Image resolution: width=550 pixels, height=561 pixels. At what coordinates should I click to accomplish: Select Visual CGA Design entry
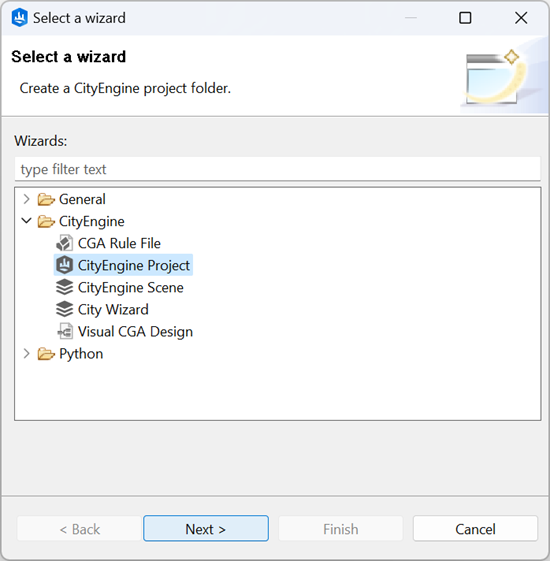135,332
